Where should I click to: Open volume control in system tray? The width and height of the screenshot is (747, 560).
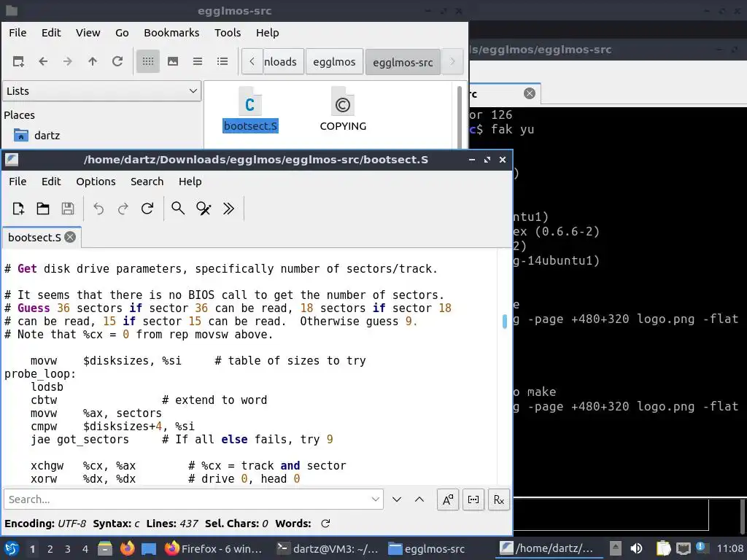pyautogui.click(x=636, y=548)
